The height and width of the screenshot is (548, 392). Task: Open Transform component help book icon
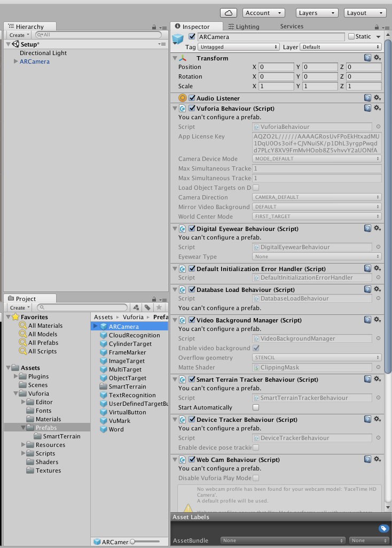click(x=367, y=58)
